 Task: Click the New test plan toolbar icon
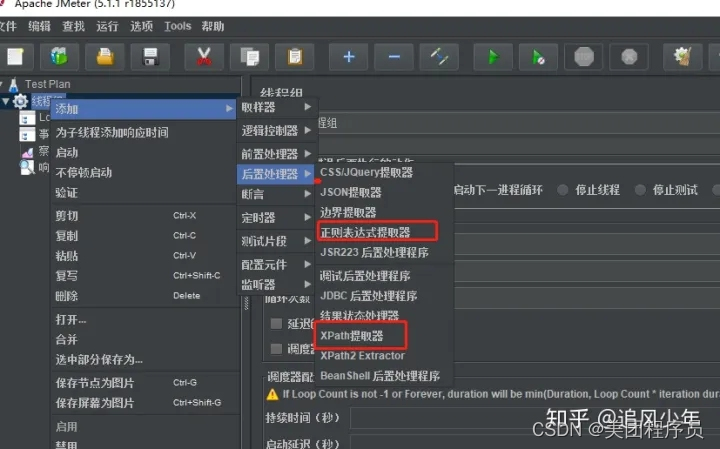click(15, 57)
